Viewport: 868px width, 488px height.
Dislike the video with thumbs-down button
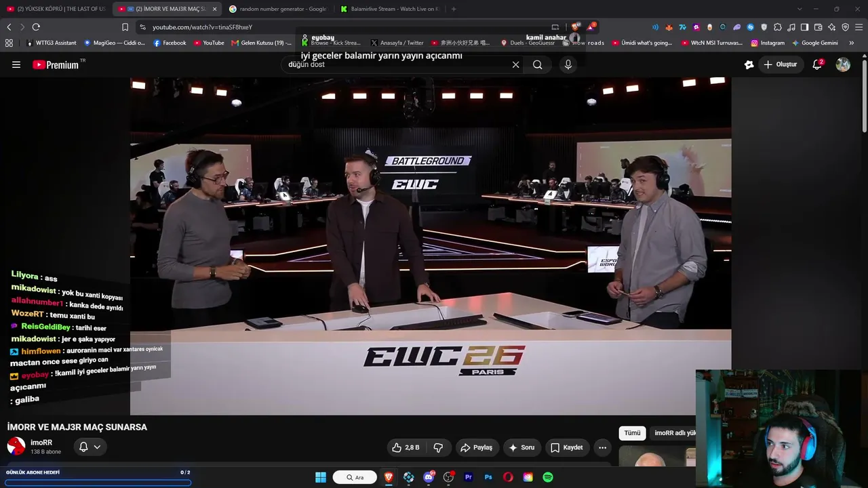(x=438, y=447)
